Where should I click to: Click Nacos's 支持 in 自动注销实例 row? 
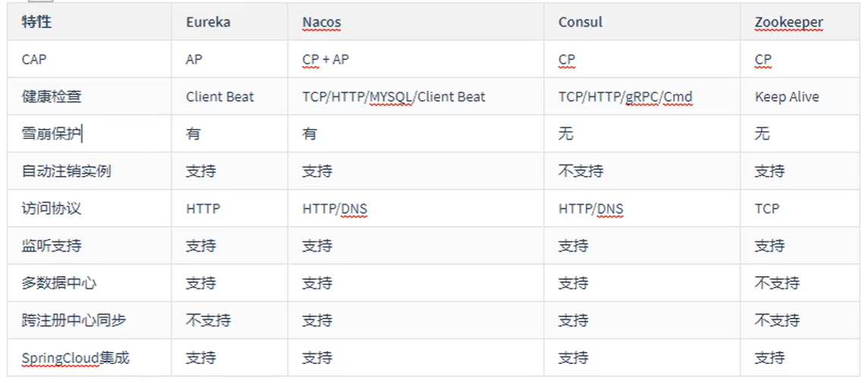[x=317, y=171]
